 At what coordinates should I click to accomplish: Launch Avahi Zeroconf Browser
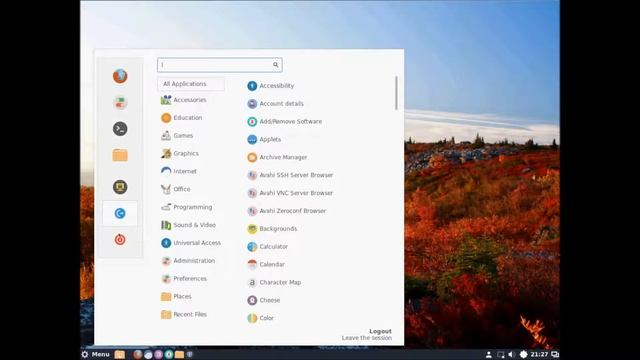click(287, 211)
